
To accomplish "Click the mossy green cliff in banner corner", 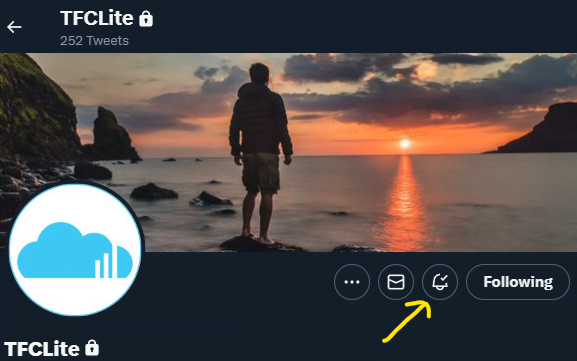I will (x=37, y=105).
